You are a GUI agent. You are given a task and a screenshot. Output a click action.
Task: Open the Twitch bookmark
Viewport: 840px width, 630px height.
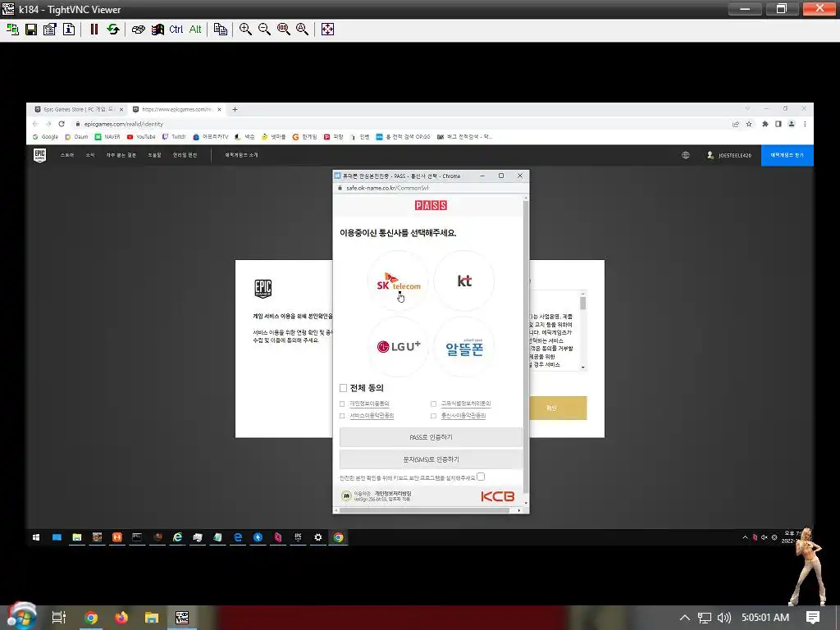174,137
